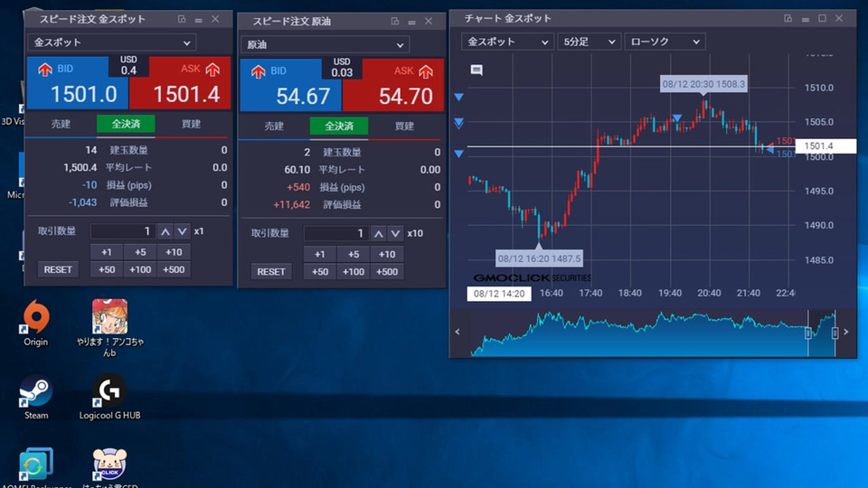Viewport: 868px width, 488px height.
Task: Click the top blue triangle marker at chart left
Action: [459, 98]
